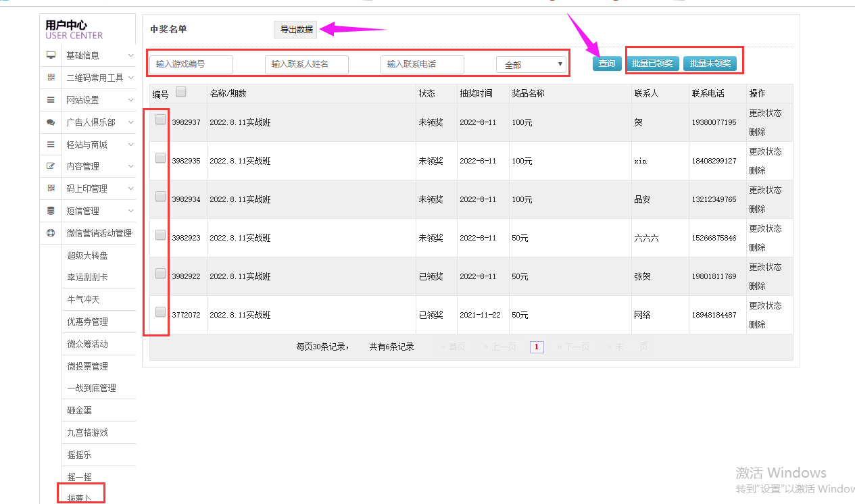Screen dimensions: 855x504
Task: Focus the 输入联系电话 input field
Action: pyautogui.click(x=422, y=64)
